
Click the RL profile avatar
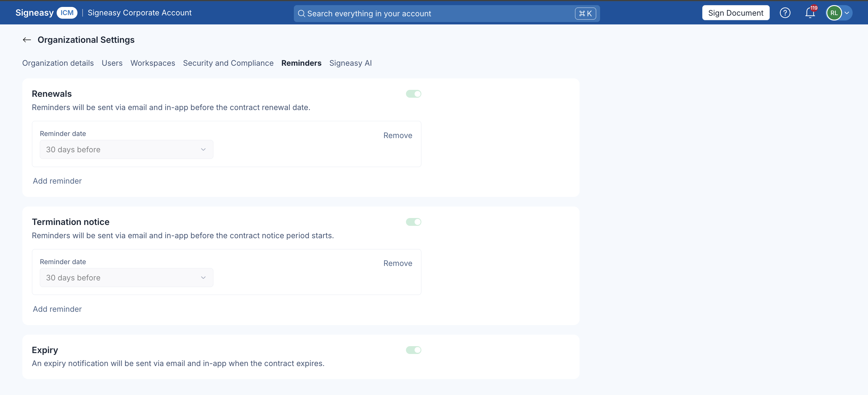(x=834, y=13)
